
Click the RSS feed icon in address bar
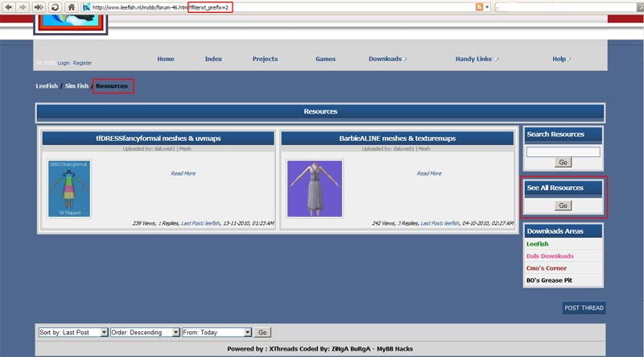[x=480, y=6]
